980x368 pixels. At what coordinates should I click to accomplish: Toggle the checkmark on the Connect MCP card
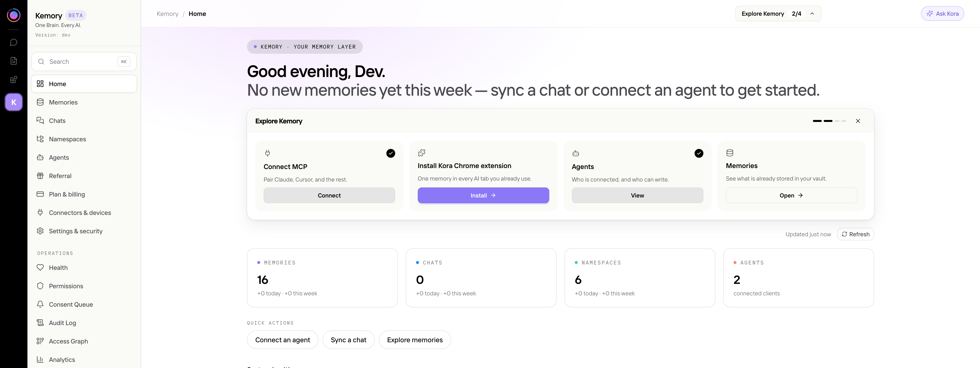point(391,153)
